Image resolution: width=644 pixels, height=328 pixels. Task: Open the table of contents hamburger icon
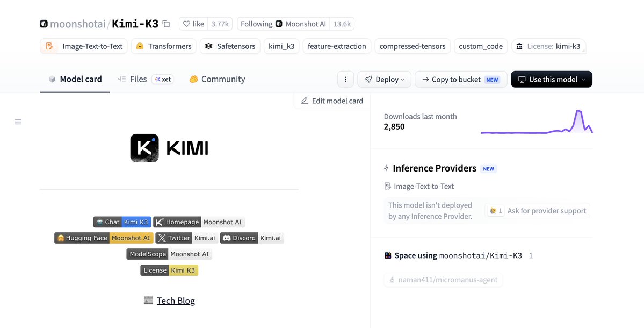point(18,122)
